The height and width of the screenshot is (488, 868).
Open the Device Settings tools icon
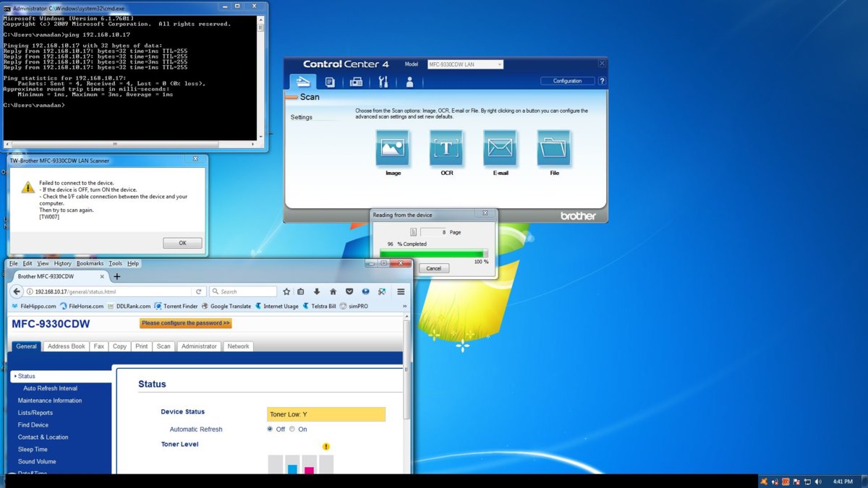tap(383, 82)
